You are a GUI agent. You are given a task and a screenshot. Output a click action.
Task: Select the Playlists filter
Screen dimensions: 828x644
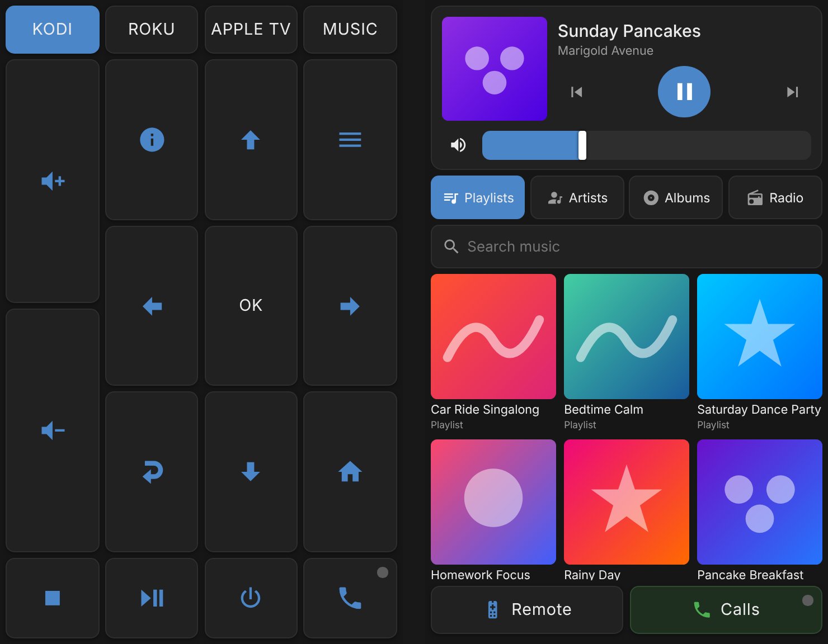(478, 197)
